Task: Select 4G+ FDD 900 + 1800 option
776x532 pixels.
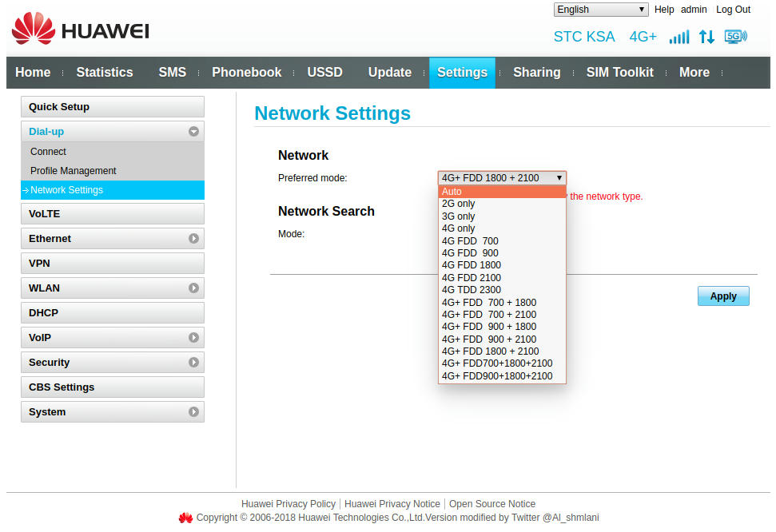Action: 502,327
